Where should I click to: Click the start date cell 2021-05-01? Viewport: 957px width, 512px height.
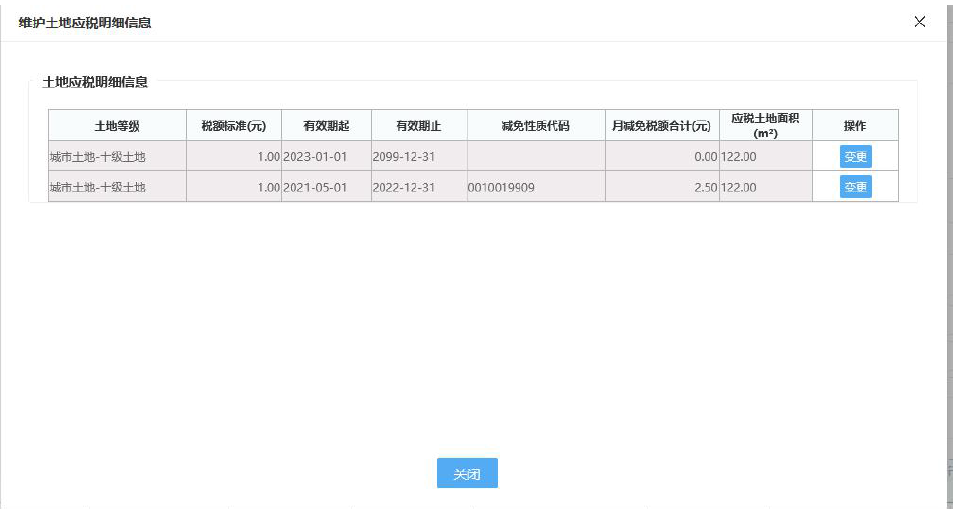click(327, 187)
